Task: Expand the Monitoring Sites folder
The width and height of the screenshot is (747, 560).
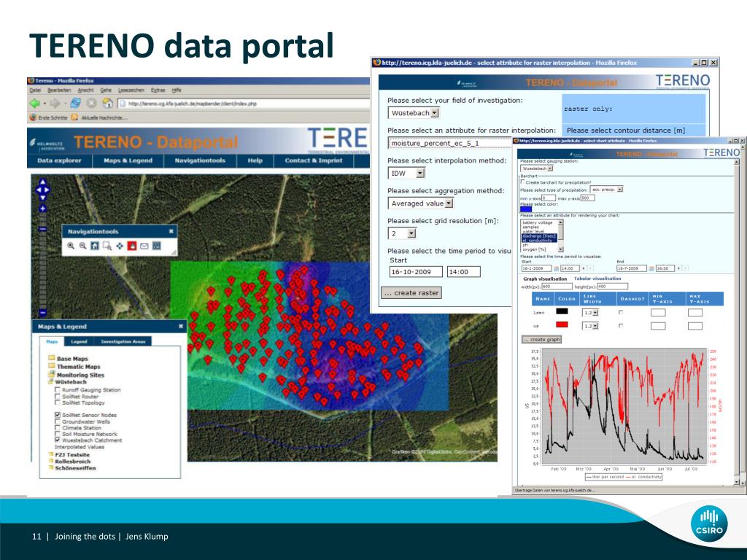Action: click(x=76, y=375)
